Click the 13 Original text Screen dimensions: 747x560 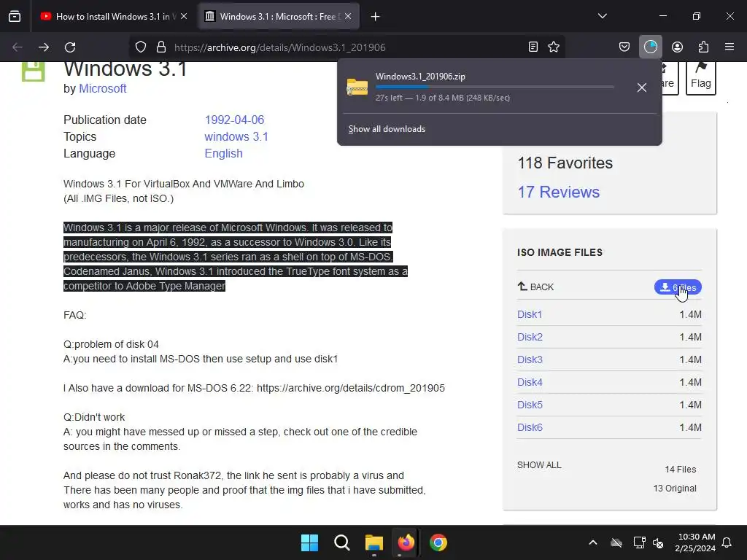pyautogui.click(x=675, y=489)
